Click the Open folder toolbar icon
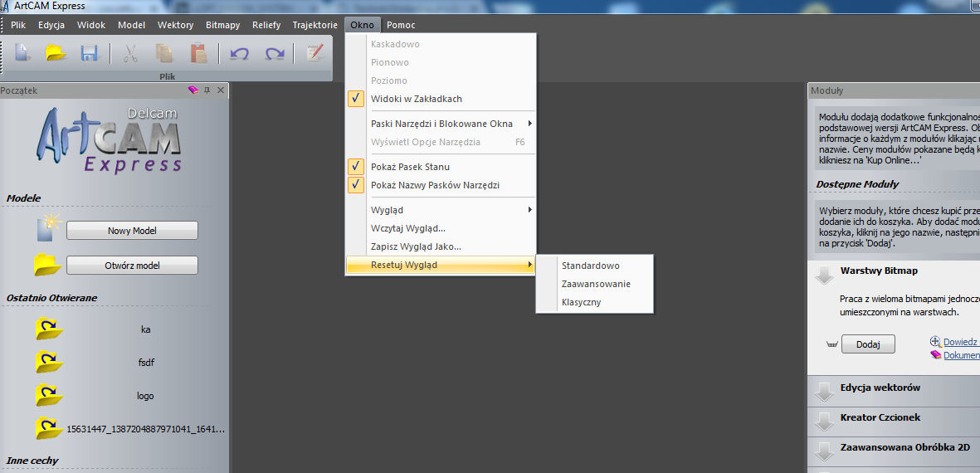 (56, 53)
